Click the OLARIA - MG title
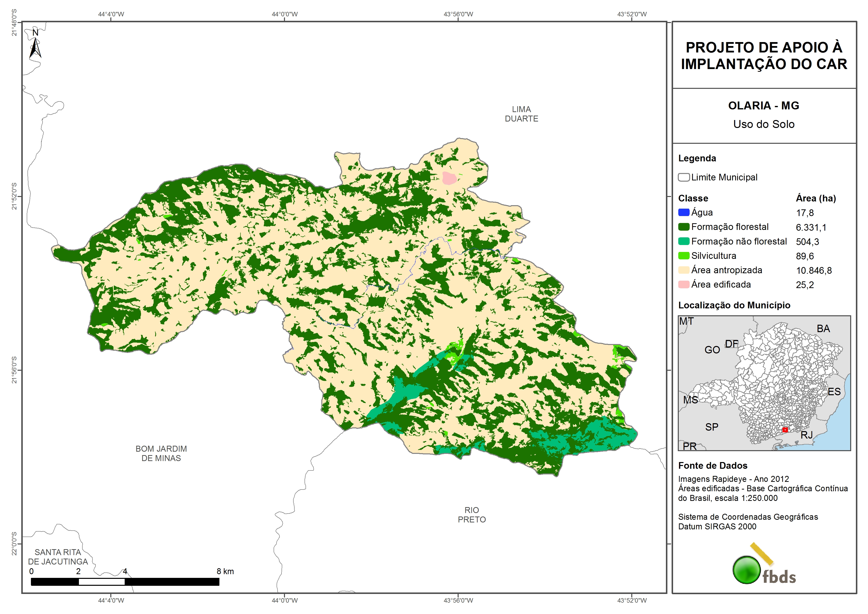Image resolution: width=868 pixels, height=614 pixels. click(x=763, y=105)
